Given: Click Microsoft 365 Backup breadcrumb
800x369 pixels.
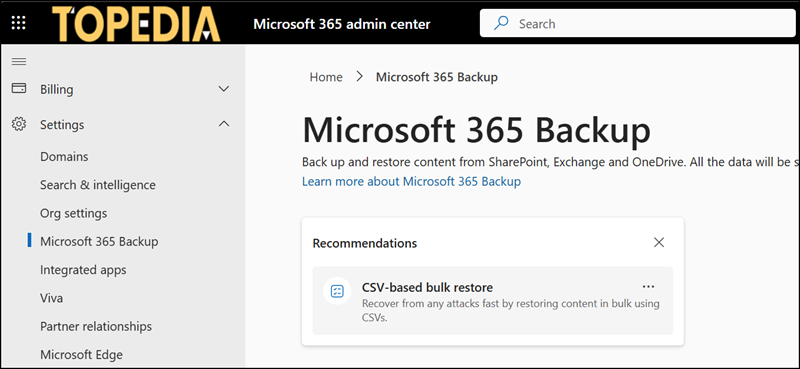Looking at the screenshot, I should (437, 77).
